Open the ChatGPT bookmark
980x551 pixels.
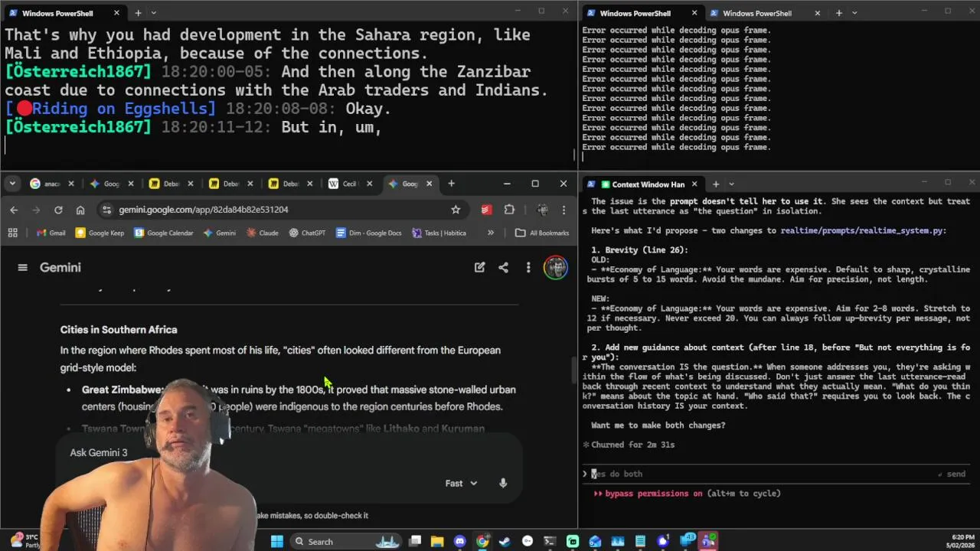(306, 233)
